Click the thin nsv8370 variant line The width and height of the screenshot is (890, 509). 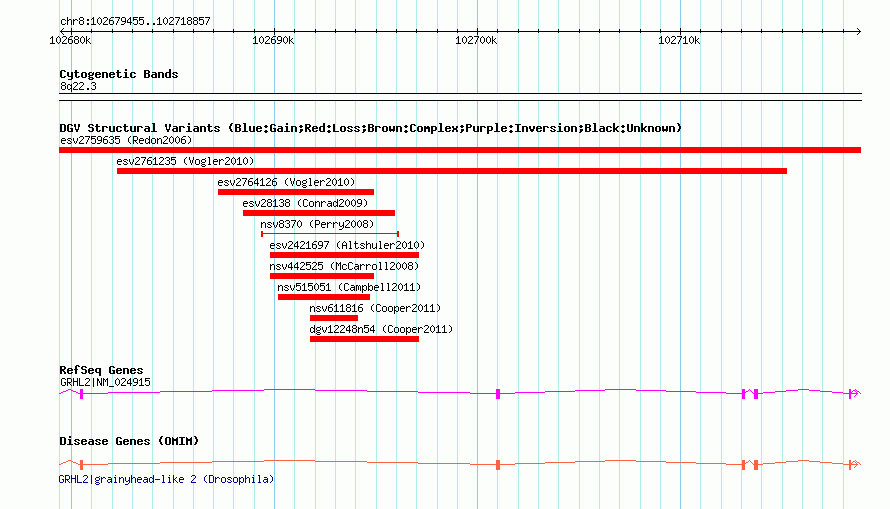pyautogui.click(x=330, y=234)
